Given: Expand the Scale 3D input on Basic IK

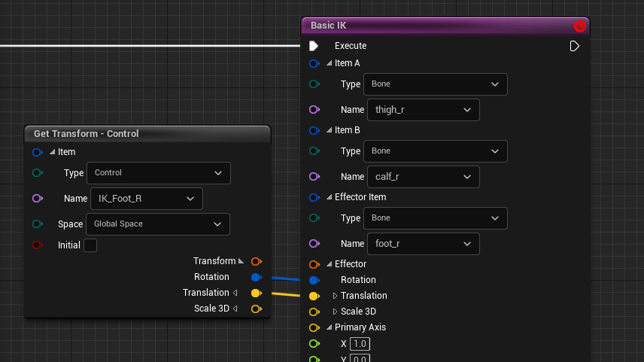Looking at the screenshot, I should click(x=335, y=312).
